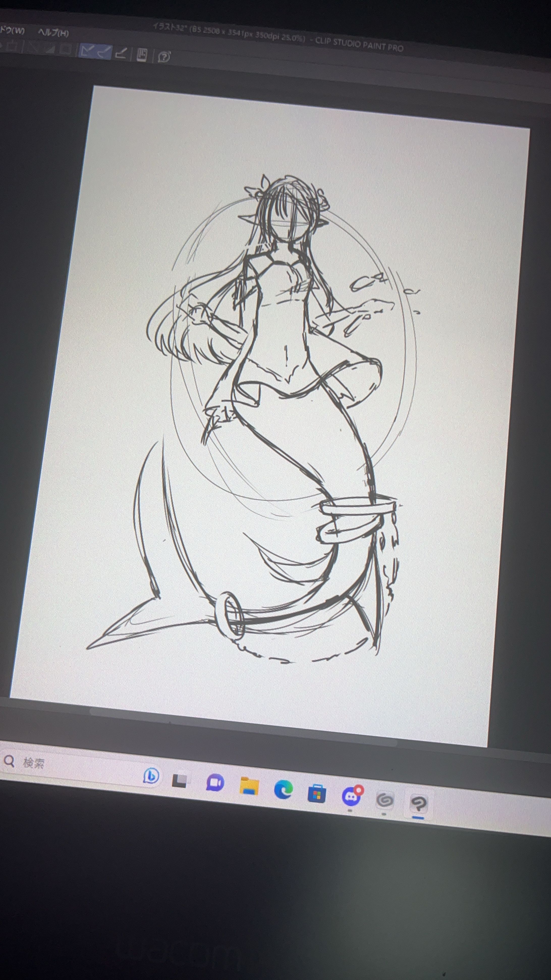Open Microsoft Store from the taskbar

tap(317, 793)
